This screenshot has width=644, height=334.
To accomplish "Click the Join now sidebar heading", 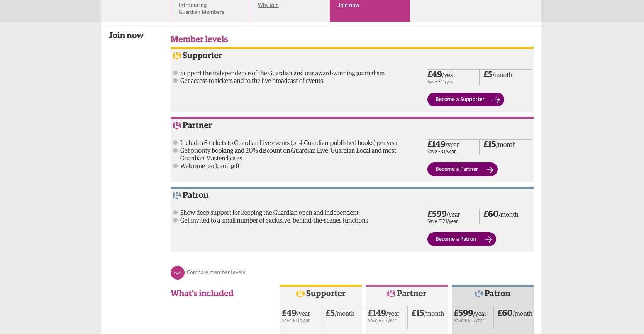I will (x=126, y=35).
